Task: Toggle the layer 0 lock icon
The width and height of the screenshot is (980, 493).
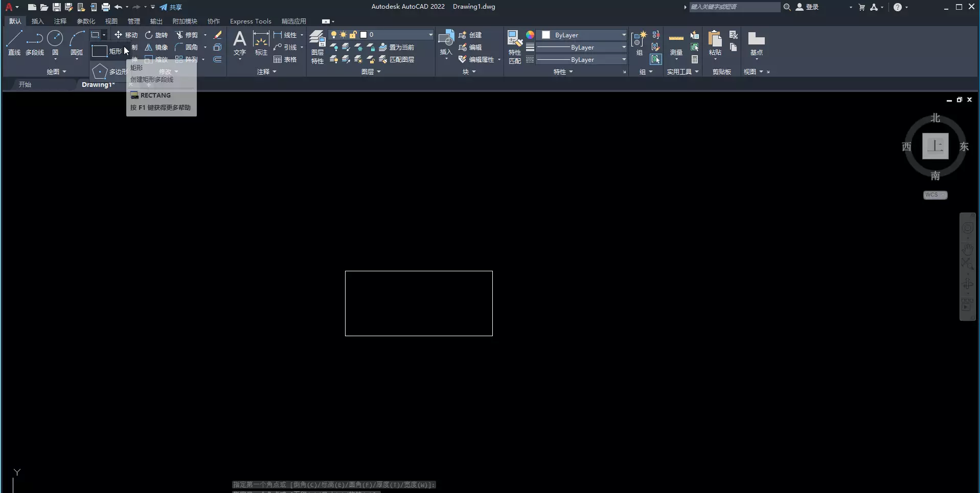Action: (x=353, y=35)
